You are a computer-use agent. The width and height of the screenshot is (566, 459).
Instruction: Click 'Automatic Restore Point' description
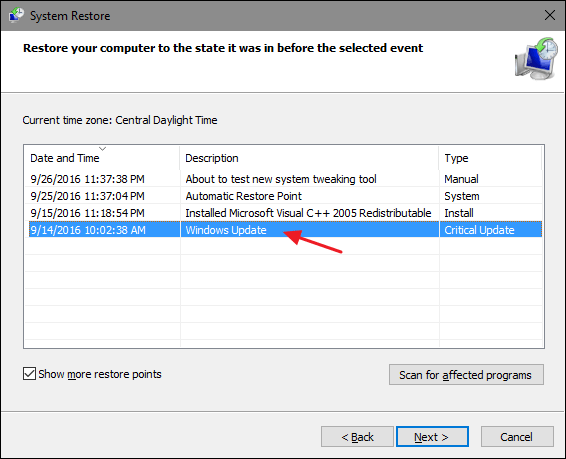coord(243,196)
